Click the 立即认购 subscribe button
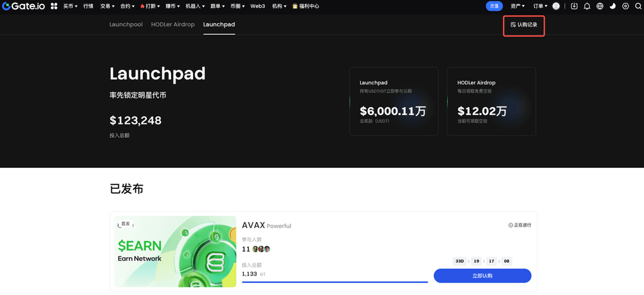 (482, 276)
